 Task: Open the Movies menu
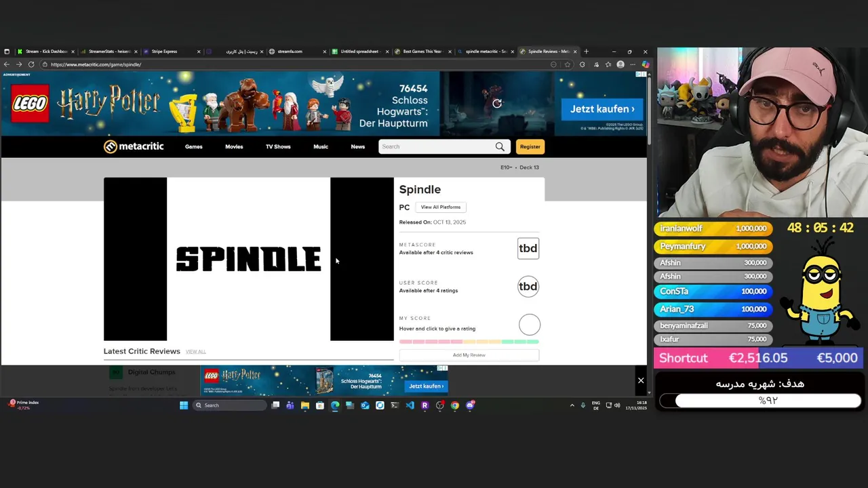click(x=234, y=146)
